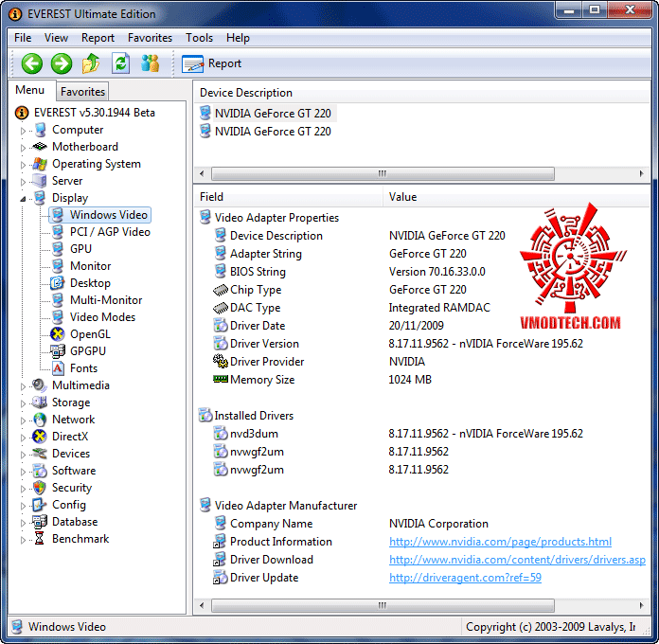Screen dimensions: 659x644
Task: Expand the Computer tree node
Action: click(23, 131)
